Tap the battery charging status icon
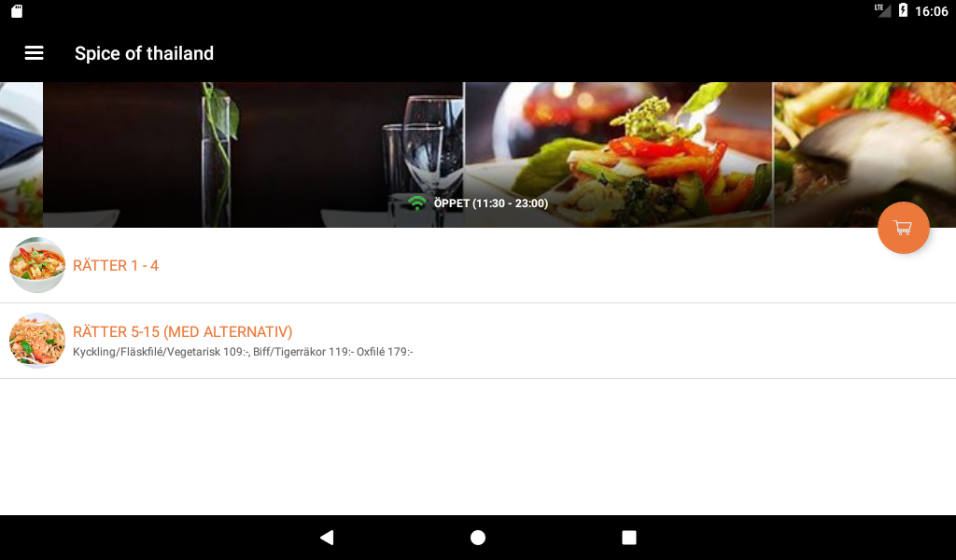This screenshot has height=560, width=956. [x=903, y=10]
